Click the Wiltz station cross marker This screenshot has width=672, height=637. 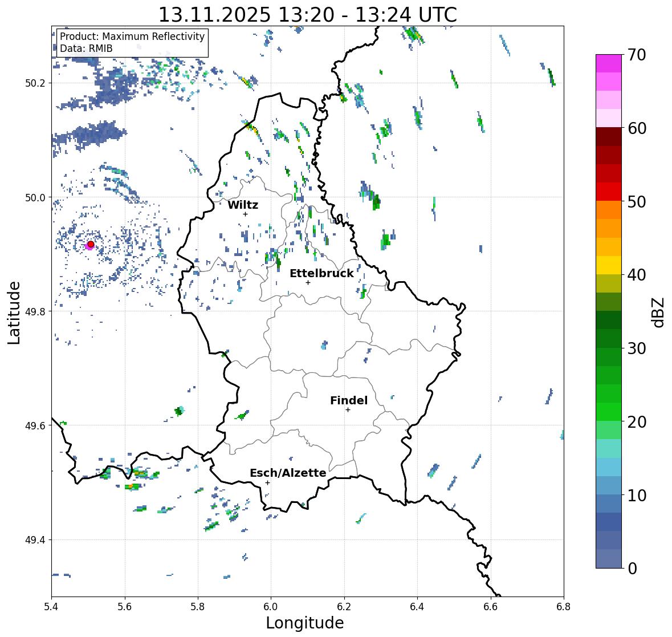[x=245, y=214]
